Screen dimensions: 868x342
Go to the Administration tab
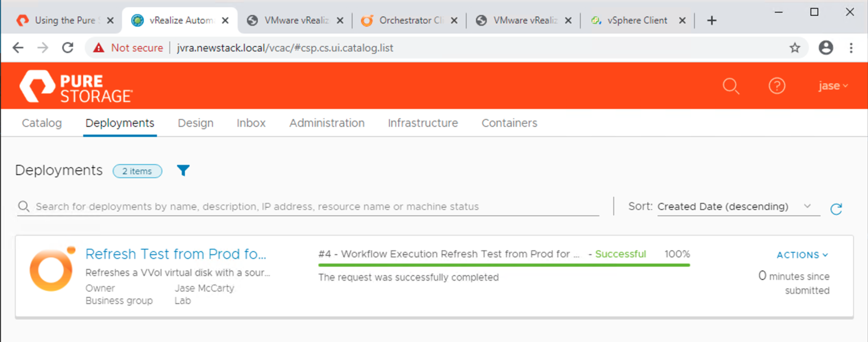(327, 123)
